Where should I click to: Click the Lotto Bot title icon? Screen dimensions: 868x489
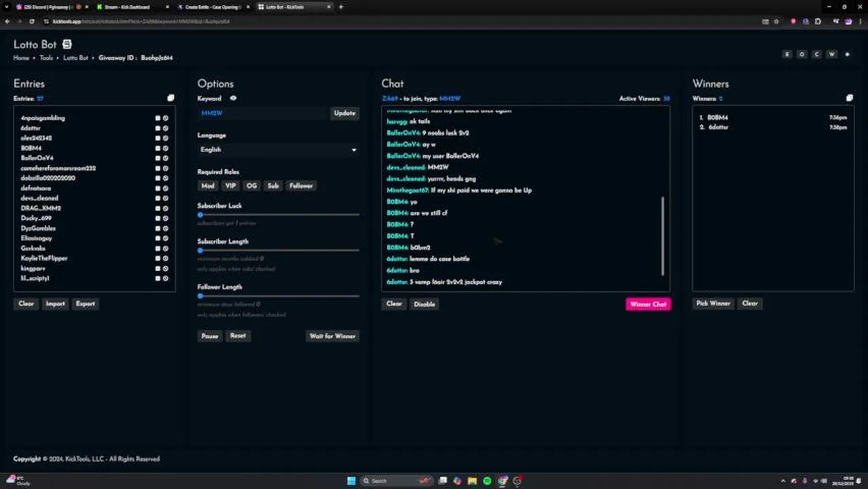[67, 44]
